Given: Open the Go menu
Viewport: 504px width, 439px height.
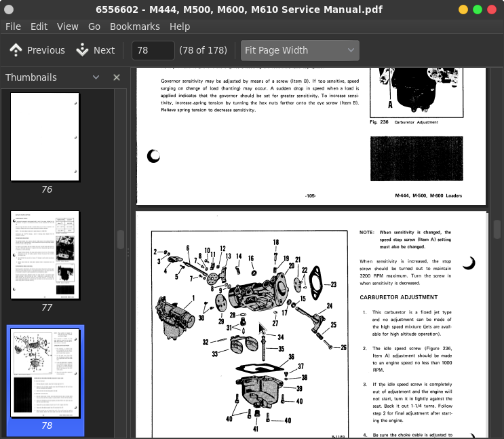Looking at the screenshot, I should (94, 26).
